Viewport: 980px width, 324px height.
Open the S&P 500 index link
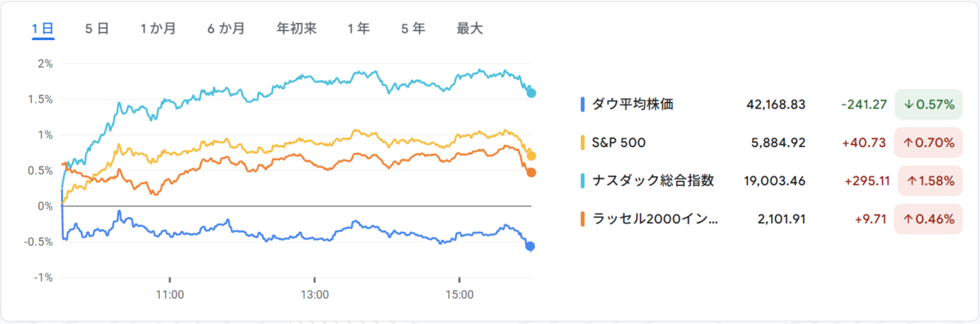pyautogui.click(x=618, y=142)
